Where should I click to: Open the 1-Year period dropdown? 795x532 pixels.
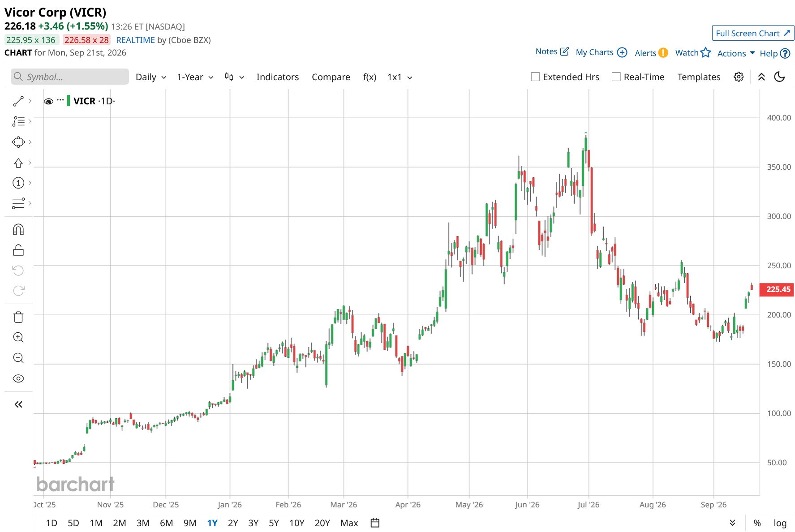pyautogui.click(x=195, y=77)
